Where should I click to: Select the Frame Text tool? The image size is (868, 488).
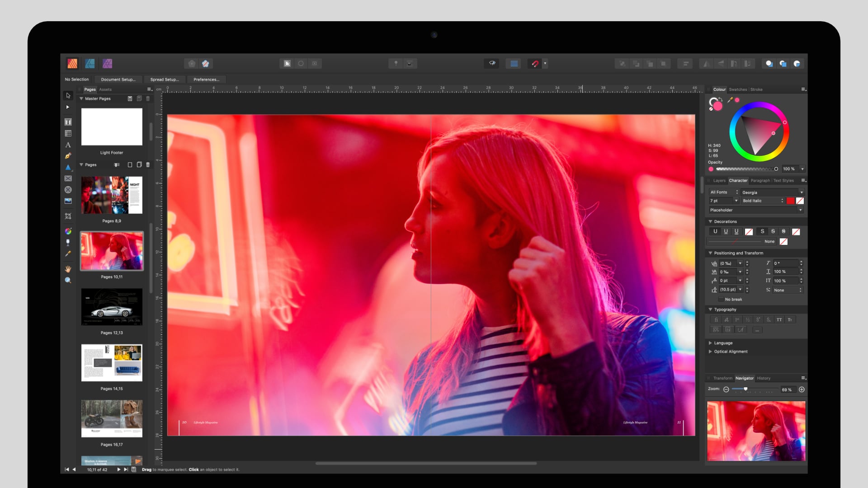[x=68, y=121]
